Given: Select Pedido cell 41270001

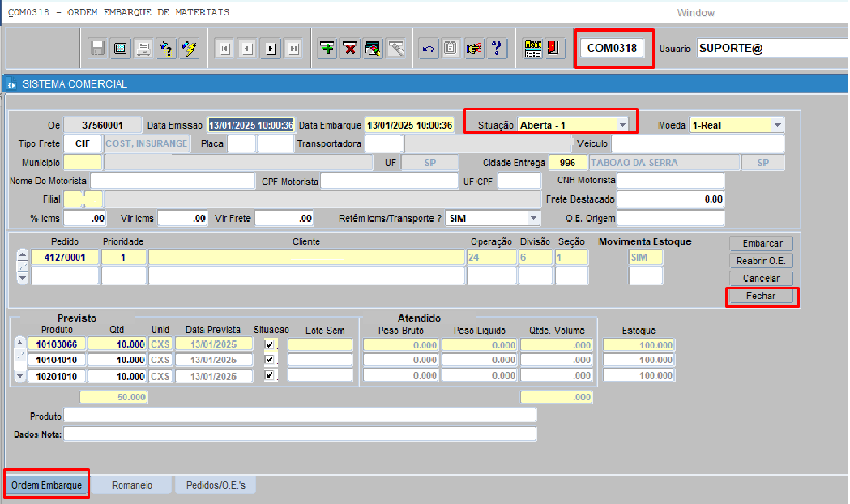Looking at the screenshot, I should tap(65, 258).
